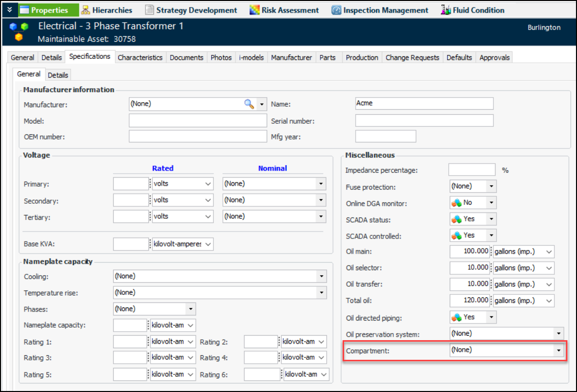577x392 pixels.
Task: Click the Impedance percentage input field
Action: [x=471, y=170]
